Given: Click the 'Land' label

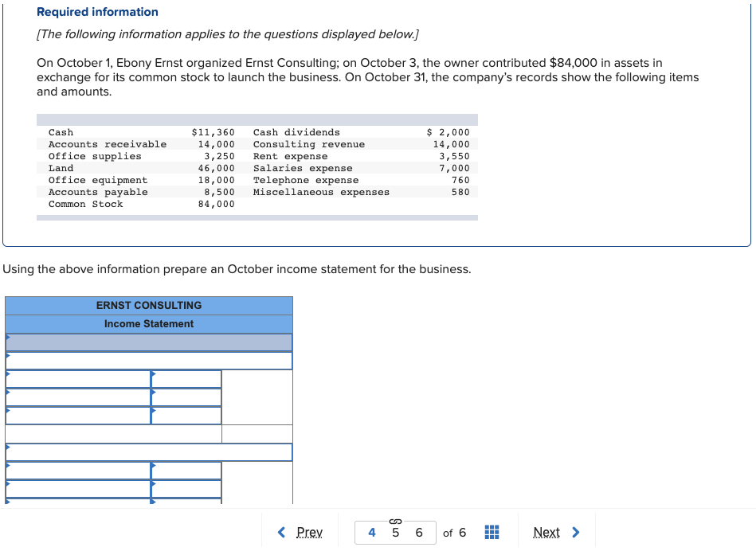Looking at the screenshot, I should pos(61,168).
